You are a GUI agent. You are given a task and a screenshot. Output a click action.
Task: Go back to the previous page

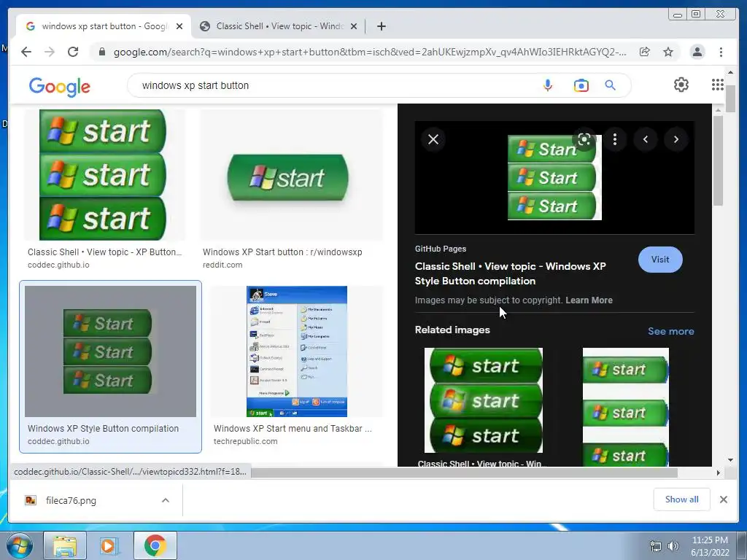coord(26,52)
